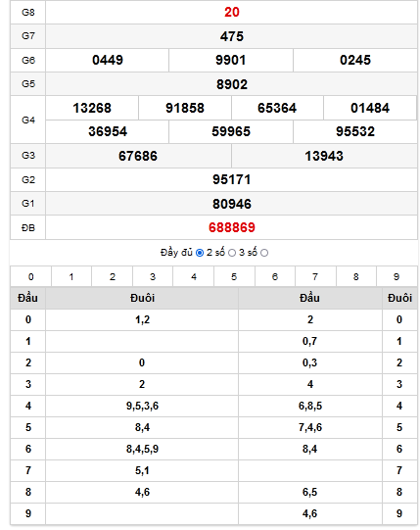The width and height of the screenshot is (420, 530).
Task: Filter results by digit 7
Action: 315,277
